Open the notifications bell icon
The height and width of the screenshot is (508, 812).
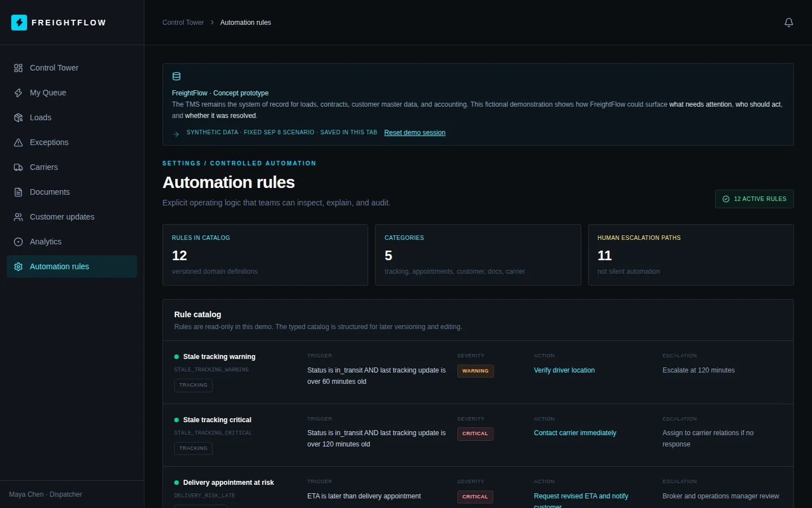(x=789, y=23)
